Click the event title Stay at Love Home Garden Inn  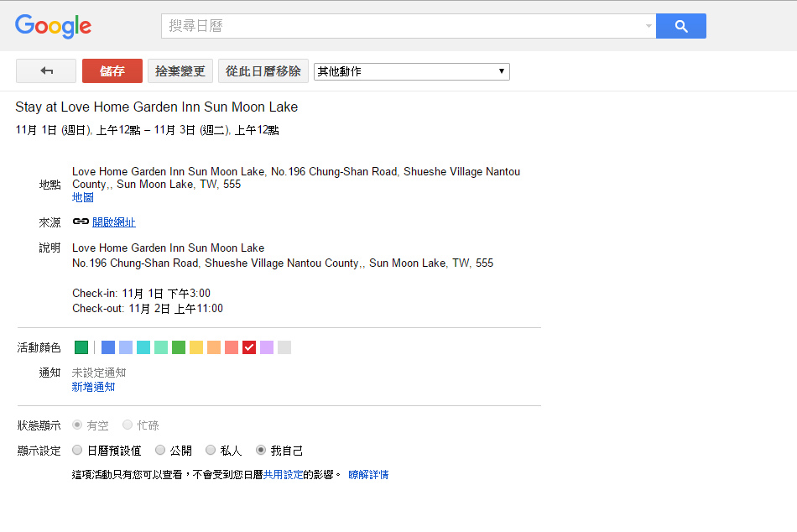coord(157,107)
